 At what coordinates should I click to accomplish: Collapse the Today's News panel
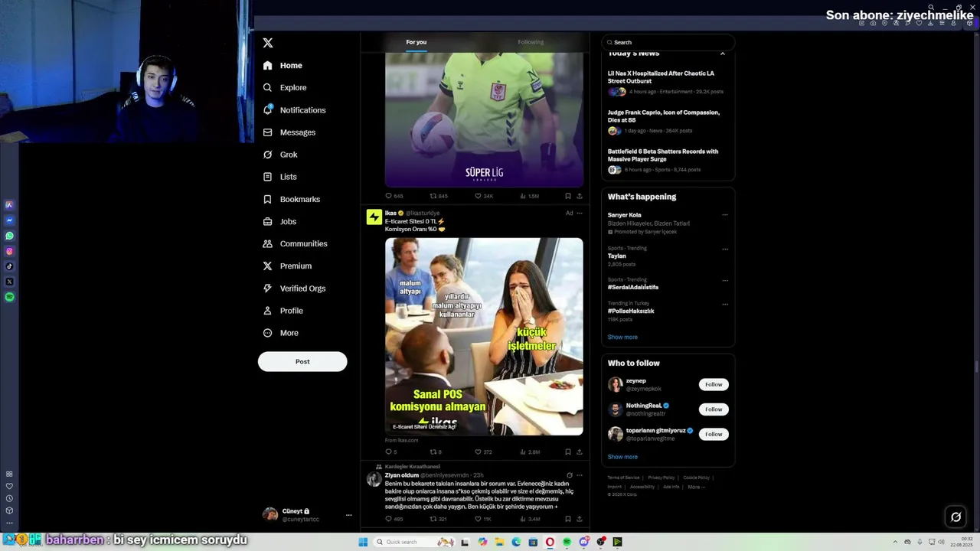pyautogui.click(x=722, y=54)
